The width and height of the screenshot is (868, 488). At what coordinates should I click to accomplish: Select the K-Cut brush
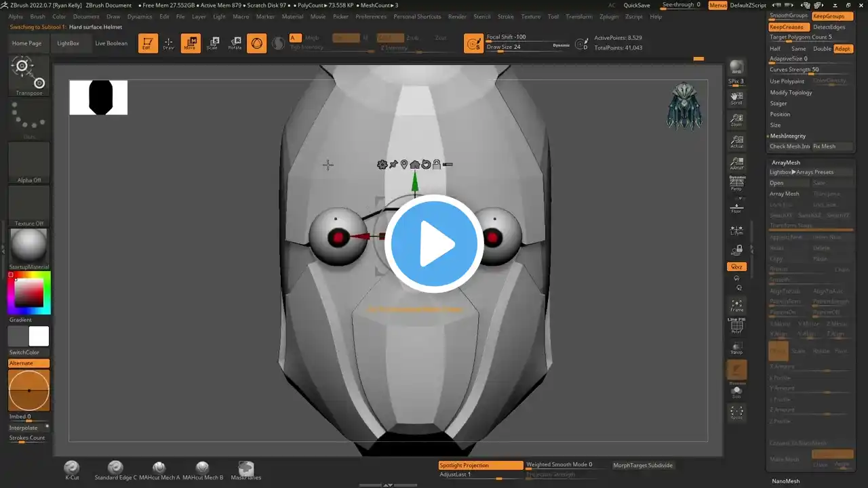click(x=72, y=469)
